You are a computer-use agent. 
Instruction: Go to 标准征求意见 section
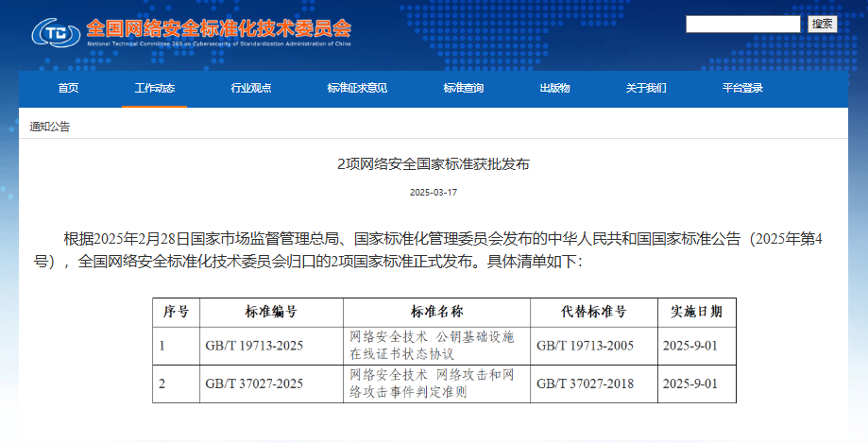357,88
